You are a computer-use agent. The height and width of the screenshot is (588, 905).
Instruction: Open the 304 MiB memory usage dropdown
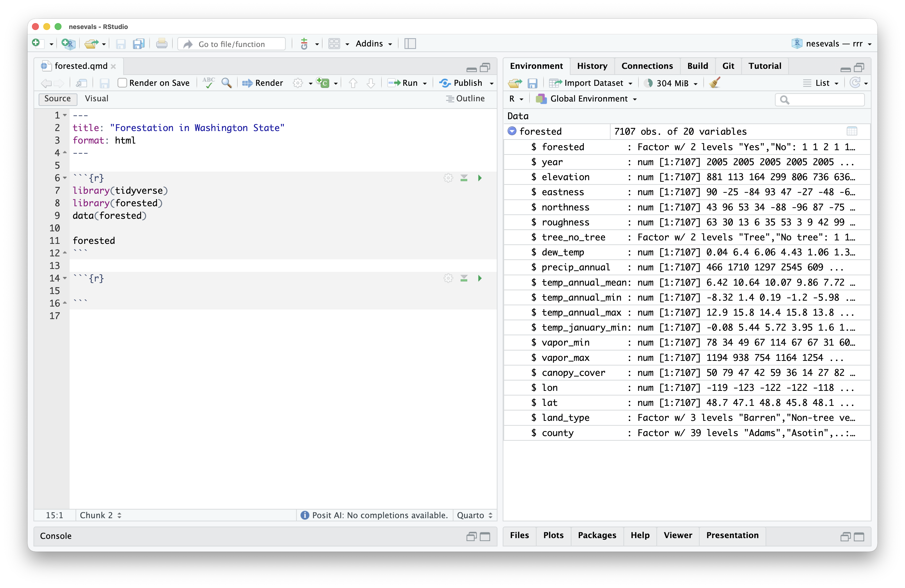coord(671,83)
